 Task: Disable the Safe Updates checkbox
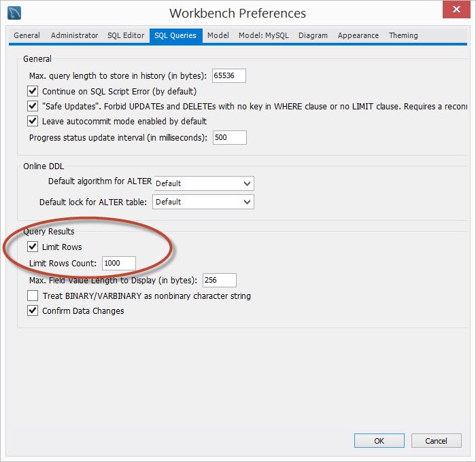click(33, 106)
